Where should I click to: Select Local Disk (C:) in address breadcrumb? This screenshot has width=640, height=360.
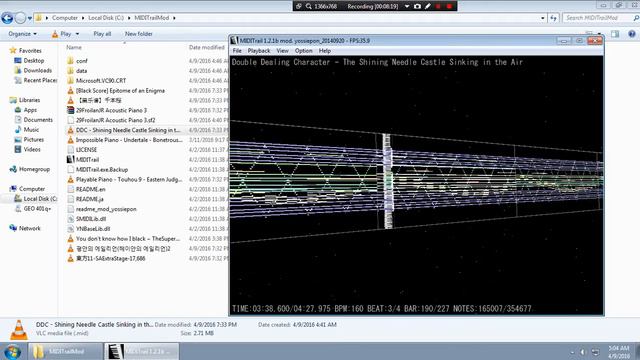pyautogui.click(x=106, y=18)
